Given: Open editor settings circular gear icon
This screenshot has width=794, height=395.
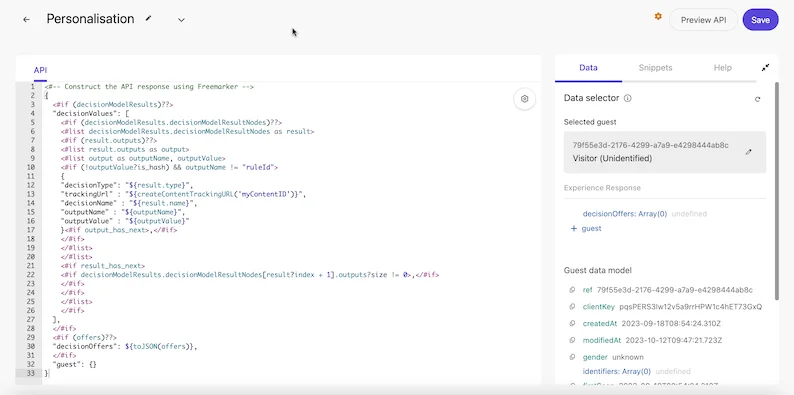Looking at the screenshot, I should click(525, 99).
